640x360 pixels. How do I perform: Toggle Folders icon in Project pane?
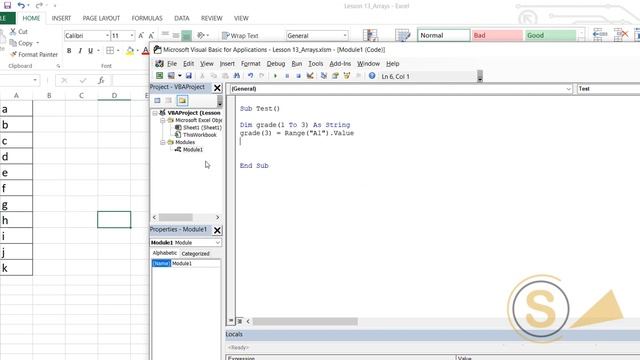click(x=182, y=100)
